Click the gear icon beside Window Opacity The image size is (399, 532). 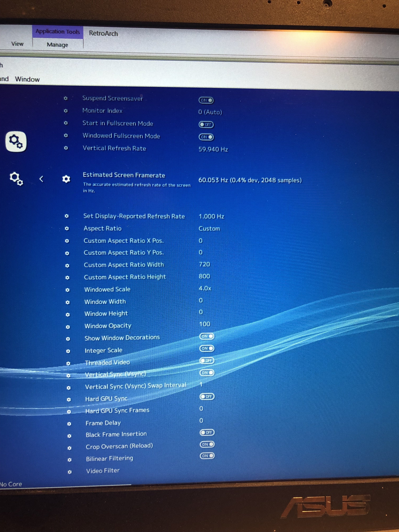pos(68,327)
